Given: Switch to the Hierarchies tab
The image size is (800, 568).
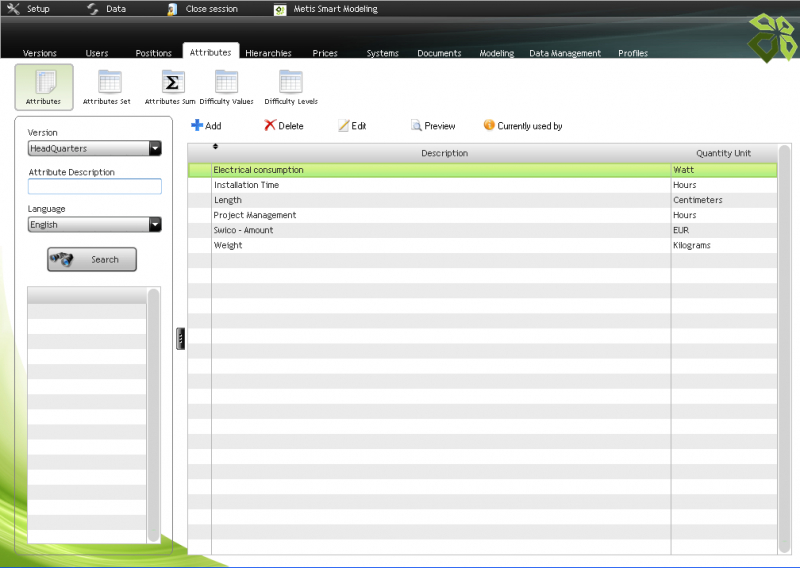Looking at the screenshot, I should tap(268, 53).
